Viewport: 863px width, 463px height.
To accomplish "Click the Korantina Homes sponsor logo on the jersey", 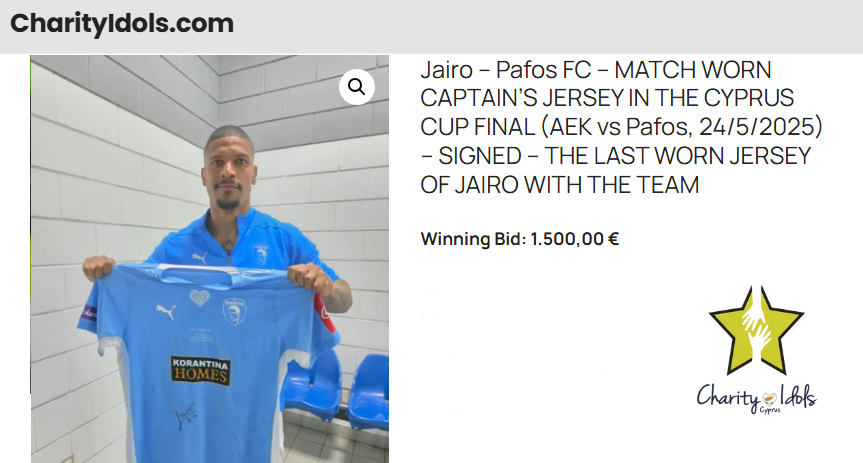I will 200,371.
